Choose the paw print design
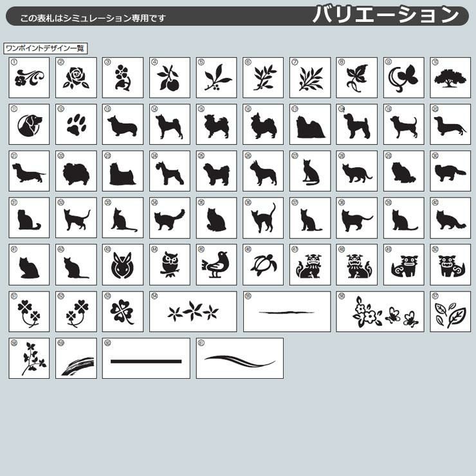The height and width of the screenshot is (476, 476). point(76,124)
